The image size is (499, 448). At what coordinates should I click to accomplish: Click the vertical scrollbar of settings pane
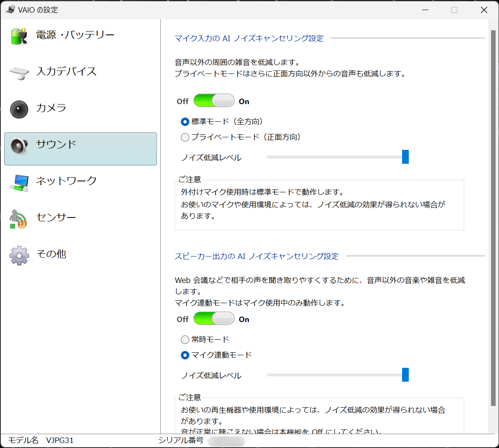493,218
